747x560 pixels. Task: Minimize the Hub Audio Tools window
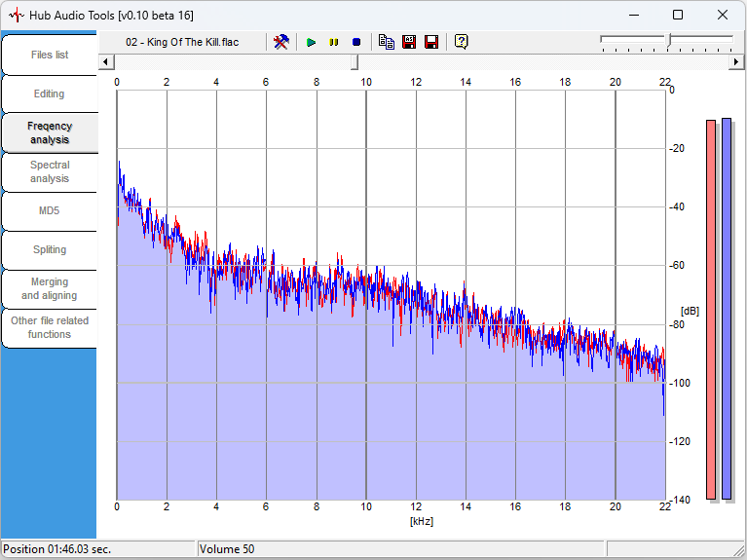coord(634,16)
